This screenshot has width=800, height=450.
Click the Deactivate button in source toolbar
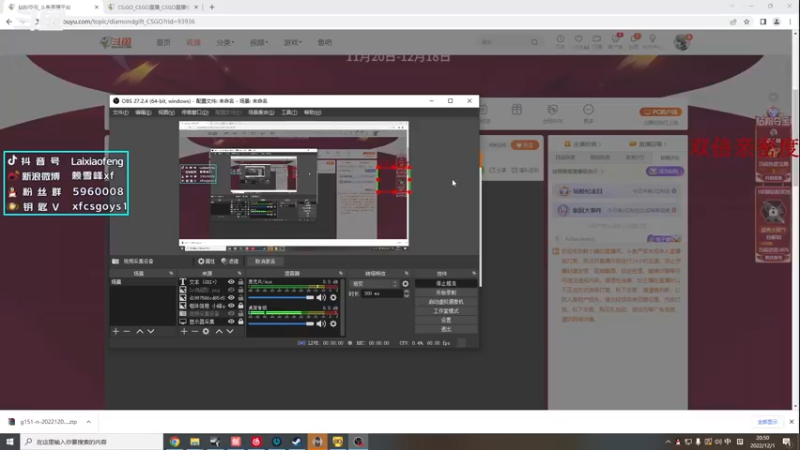coord(265,261)
